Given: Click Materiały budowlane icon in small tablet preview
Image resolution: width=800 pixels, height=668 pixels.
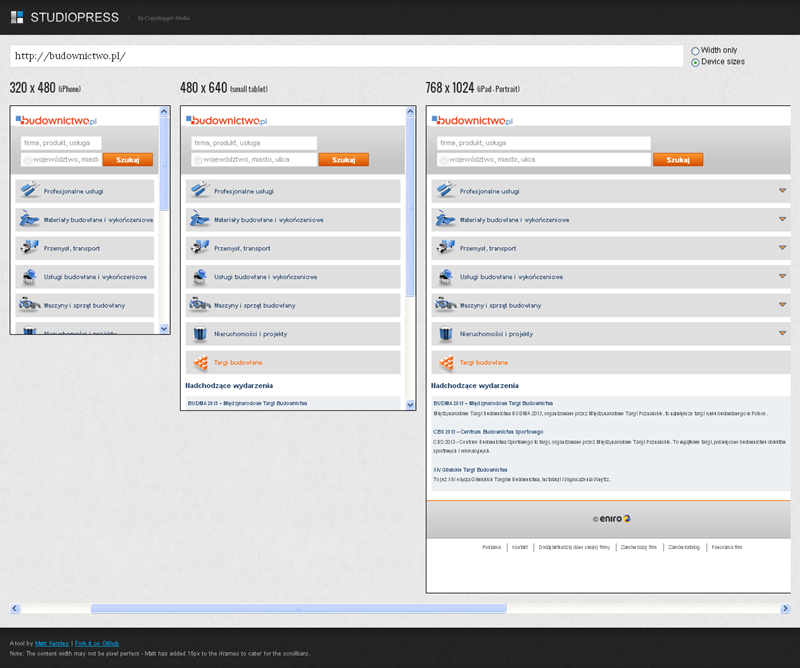Looking at the screenshot, I should click(200, 220).
